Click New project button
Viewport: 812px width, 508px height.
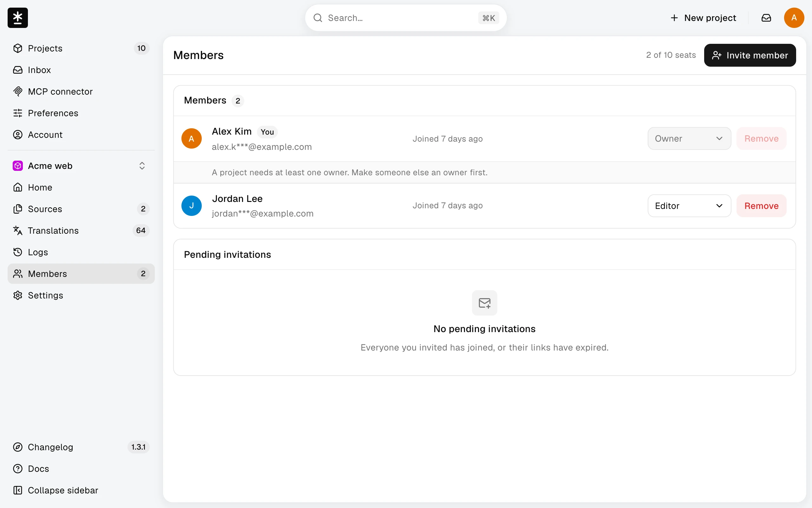pos(703,18)
